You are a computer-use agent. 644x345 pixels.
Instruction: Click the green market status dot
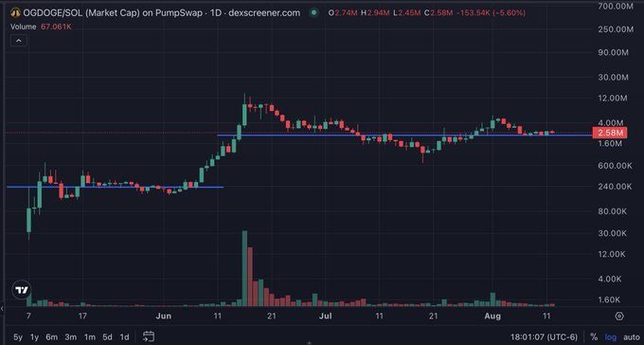314,12
